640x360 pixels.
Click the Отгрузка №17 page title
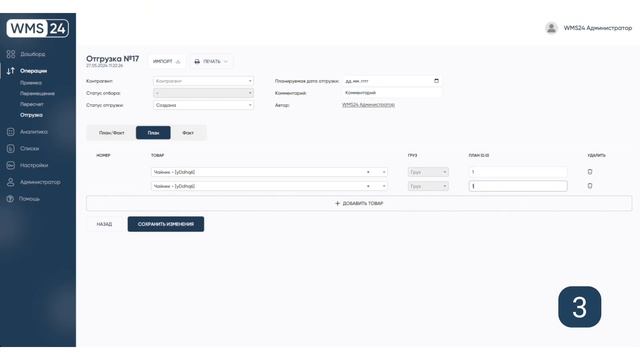coord(113,59)
